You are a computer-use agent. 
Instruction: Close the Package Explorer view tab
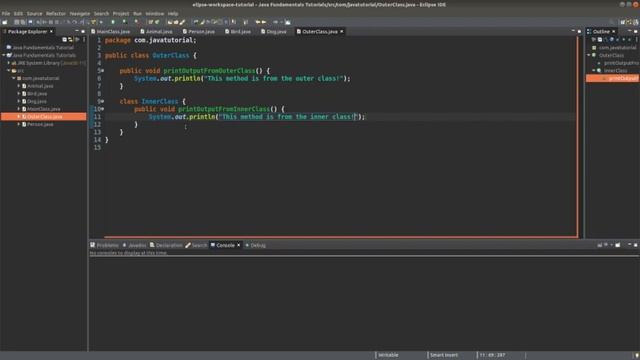[x=51, y=31]
